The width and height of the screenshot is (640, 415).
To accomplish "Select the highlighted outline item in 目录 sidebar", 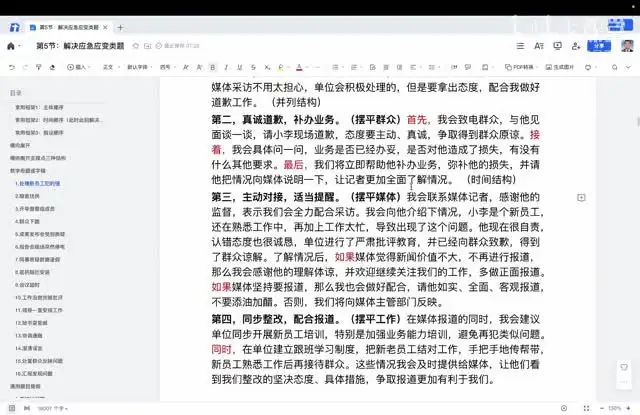I will click(38, 183).
